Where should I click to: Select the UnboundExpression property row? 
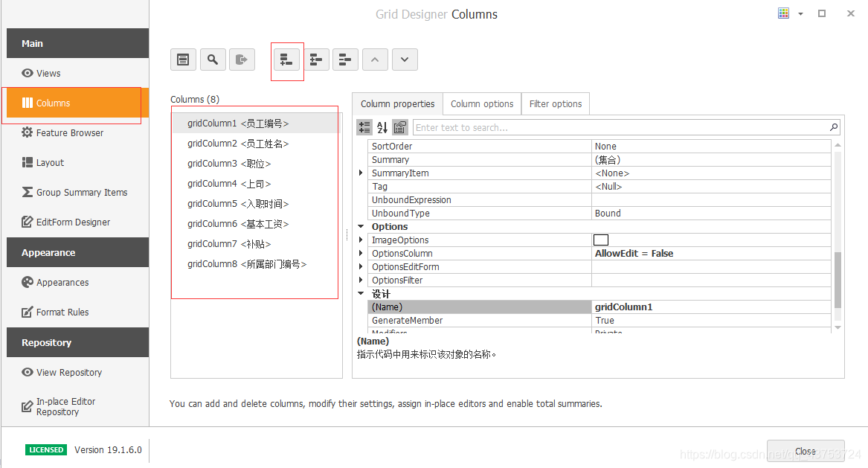click(599, 200)
